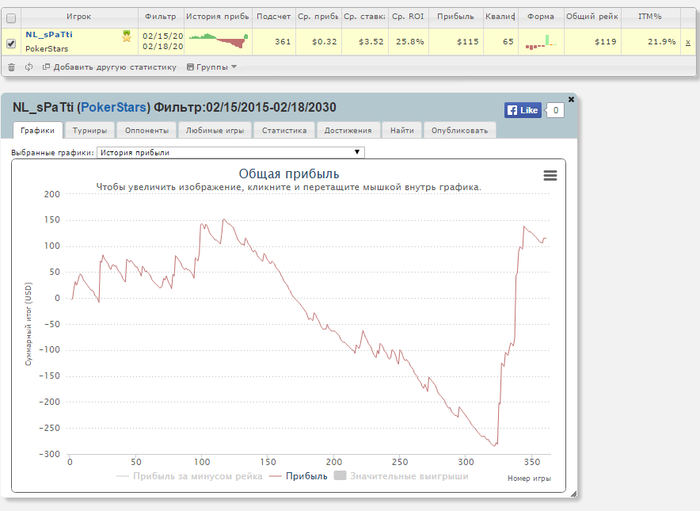Click the gold star badge next to NL_sPaTti
The image size is (700, 511).
(x=127, y=36)
